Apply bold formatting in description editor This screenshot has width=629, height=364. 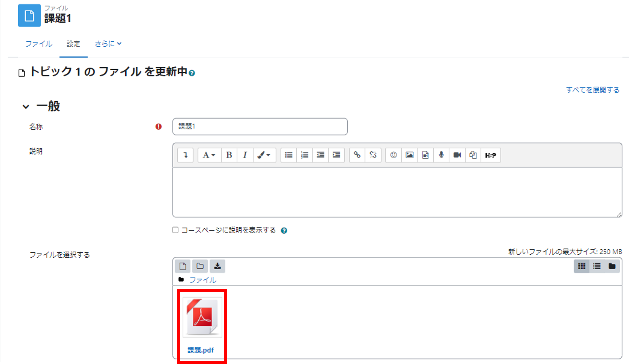point(229,155)
